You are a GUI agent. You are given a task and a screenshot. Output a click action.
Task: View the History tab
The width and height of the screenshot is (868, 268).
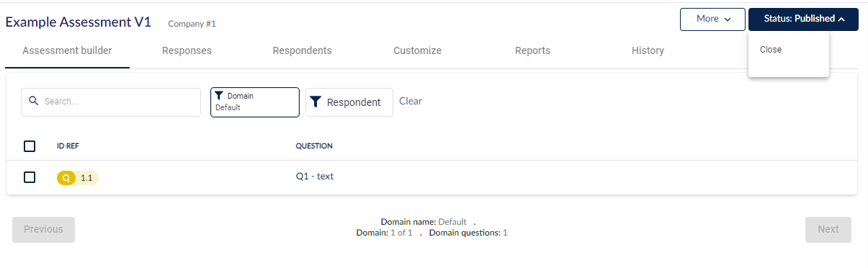click(x=648, y=50)
